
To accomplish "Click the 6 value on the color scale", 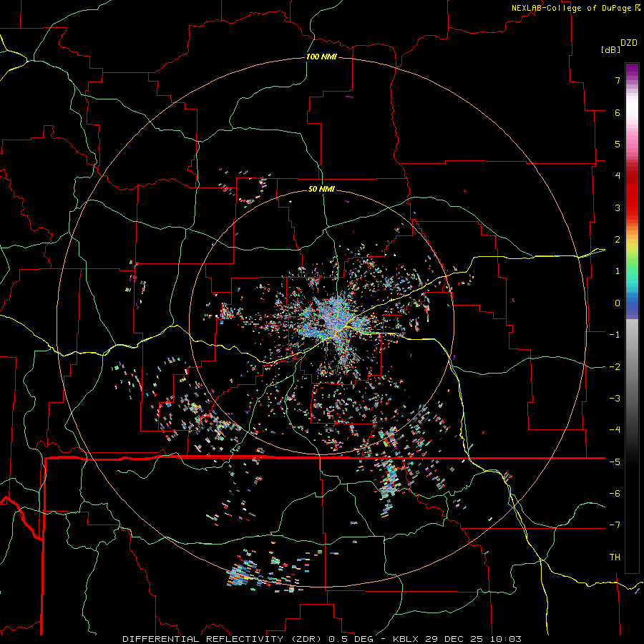I will pyautogui.click(x=618, y=112).
